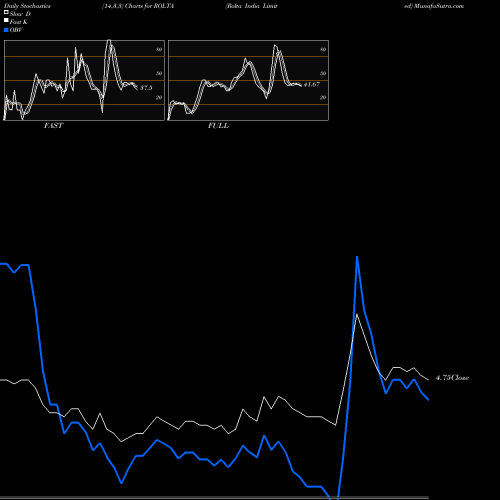
Task: Click the 37.5 value in FAST chart
Action: click(x=146, y=88)
